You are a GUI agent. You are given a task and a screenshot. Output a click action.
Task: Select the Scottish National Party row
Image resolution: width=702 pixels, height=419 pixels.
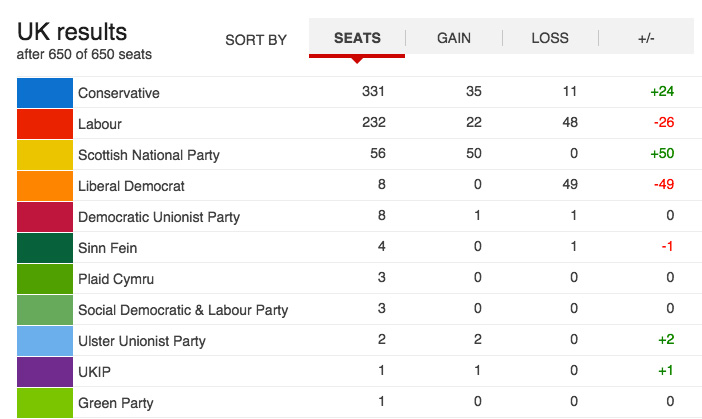tap(149, 155)
